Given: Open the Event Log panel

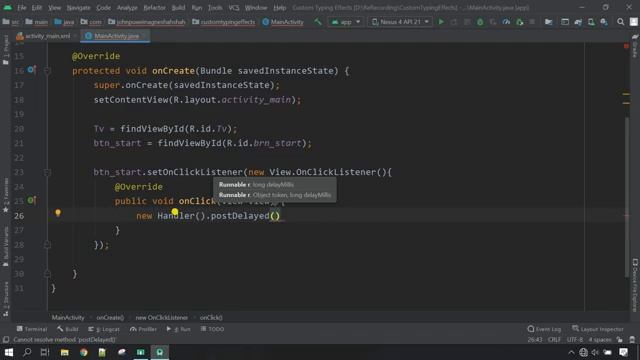Looking at the screenshot, I should tap(544, 329).
